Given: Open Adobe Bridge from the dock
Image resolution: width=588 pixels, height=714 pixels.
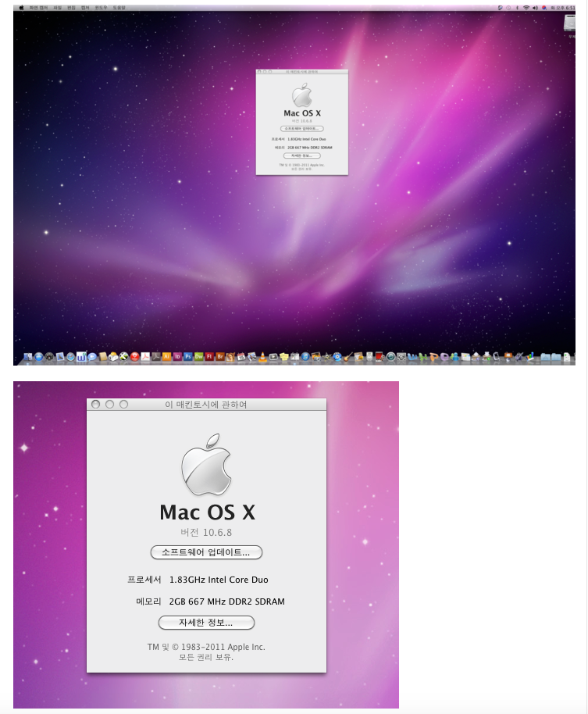Looking at the screenshot, I should coord(219,357).
